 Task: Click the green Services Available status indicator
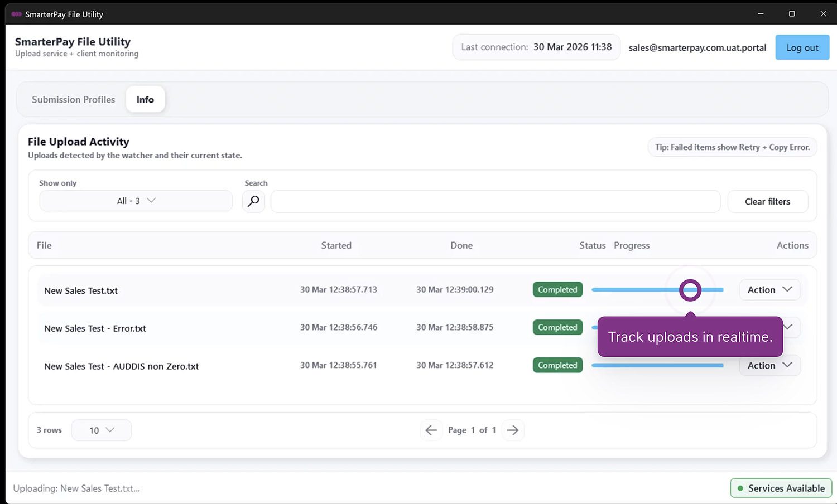point(781,488)
